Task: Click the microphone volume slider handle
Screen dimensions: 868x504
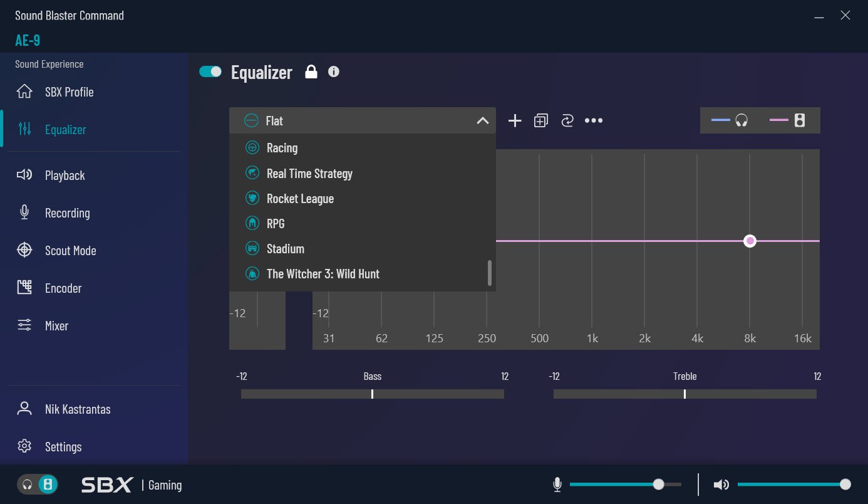Action: [658, 484]
